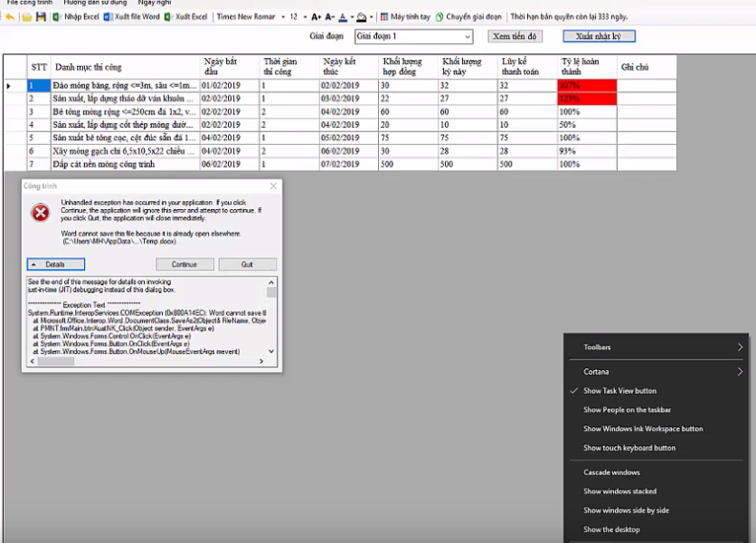Open the Giai đoạn 1 combo box
Viewport: 756px width, 543px height.
[413, 36]
